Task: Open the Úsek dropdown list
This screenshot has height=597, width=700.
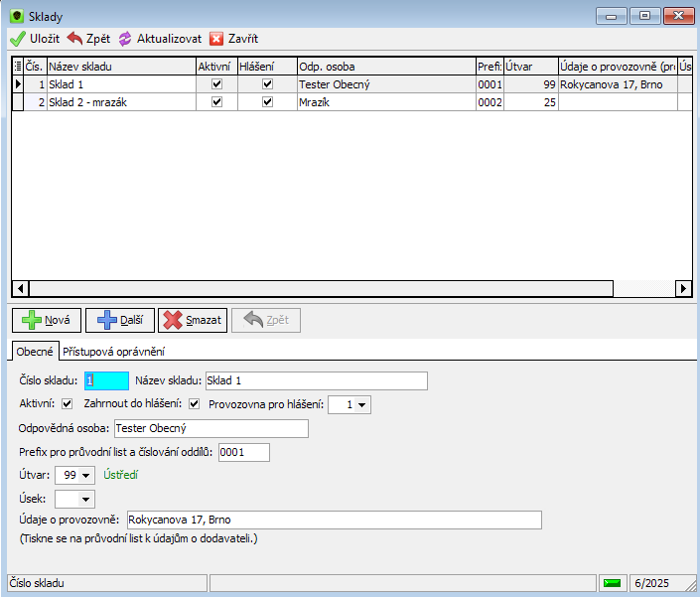Action: (86, 500)
